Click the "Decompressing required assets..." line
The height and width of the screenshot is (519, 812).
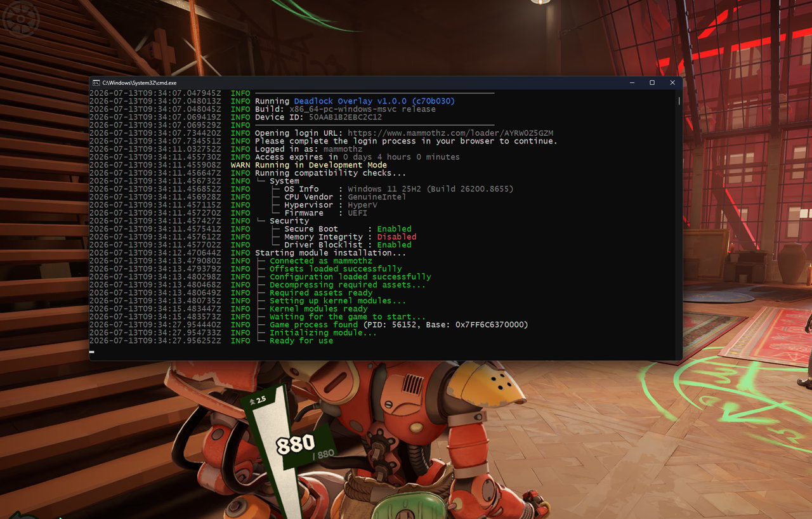pos(348,285)
